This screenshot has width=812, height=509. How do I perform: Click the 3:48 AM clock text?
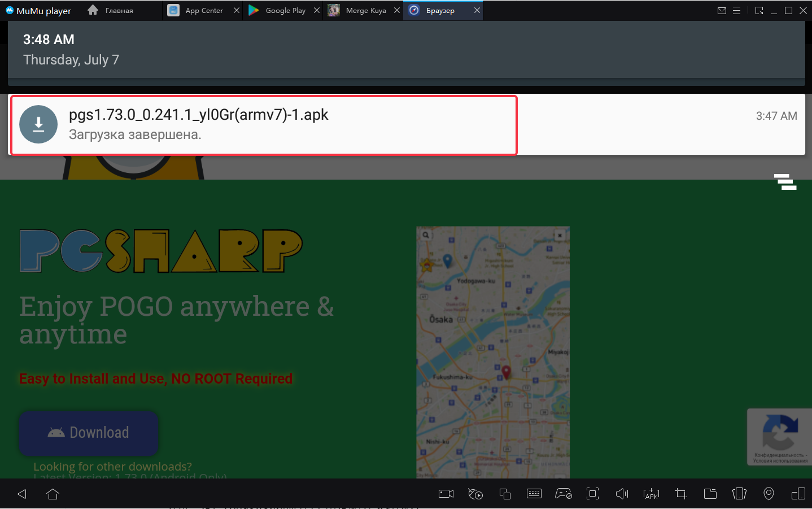point(49,40)
